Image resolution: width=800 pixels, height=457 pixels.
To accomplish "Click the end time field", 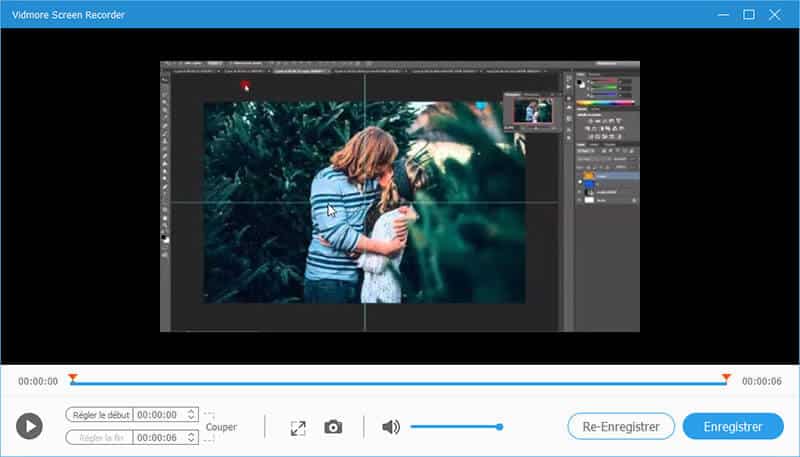I will [x=158, y=437].
